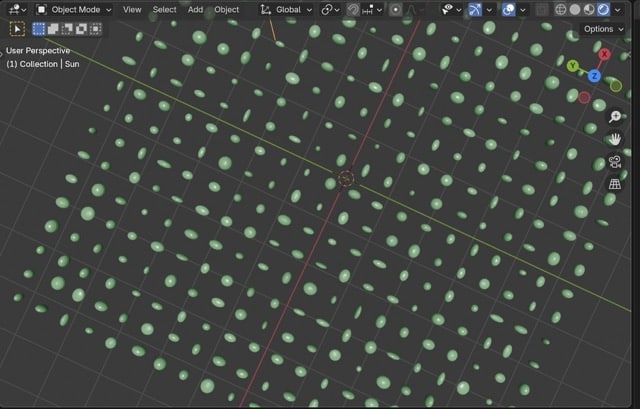Expand the viewport shading options dropdown
640x409 pixels.
[618, 9]
